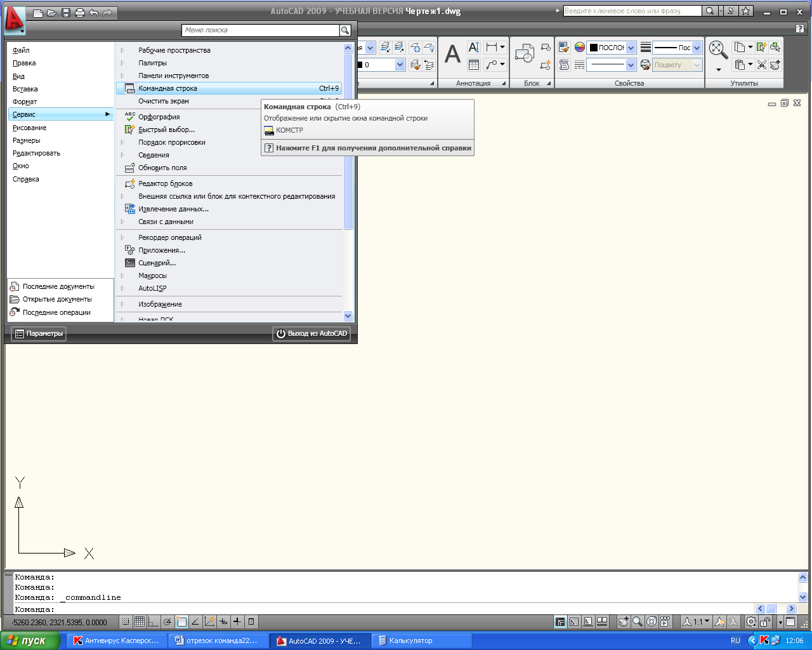Expand the Блок panel arrow

coord(549,83)
